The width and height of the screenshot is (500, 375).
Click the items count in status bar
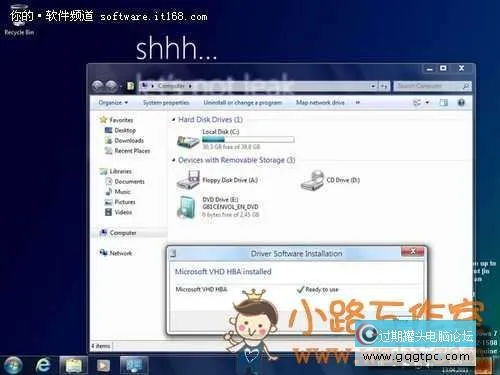(x=101, y=346)
